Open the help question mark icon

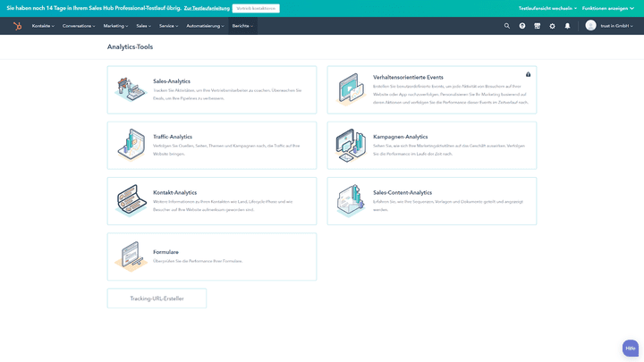[522, 26]
